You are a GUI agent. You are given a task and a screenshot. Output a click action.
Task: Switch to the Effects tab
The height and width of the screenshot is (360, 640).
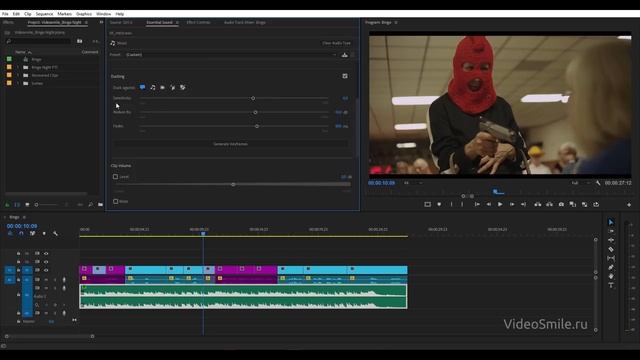tap(8, 22)
